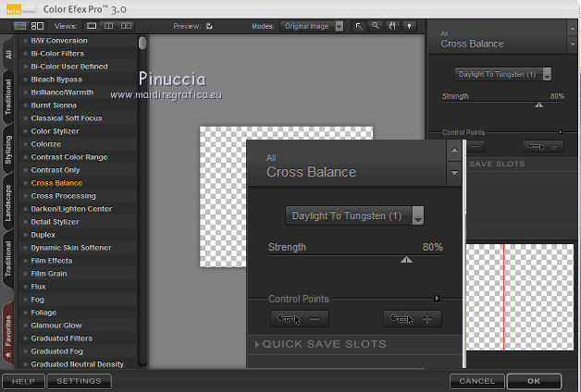Click the OK button
This screenshot has width=581, height=392.
[534, 380]
